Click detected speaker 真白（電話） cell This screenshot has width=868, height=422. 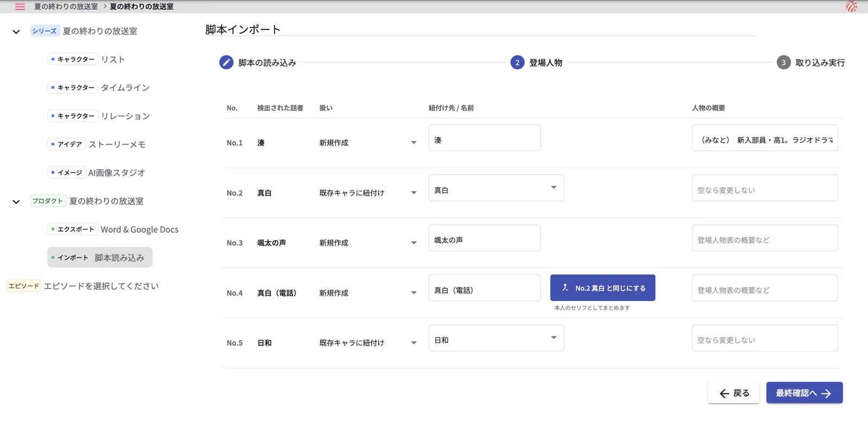[277, 293]
